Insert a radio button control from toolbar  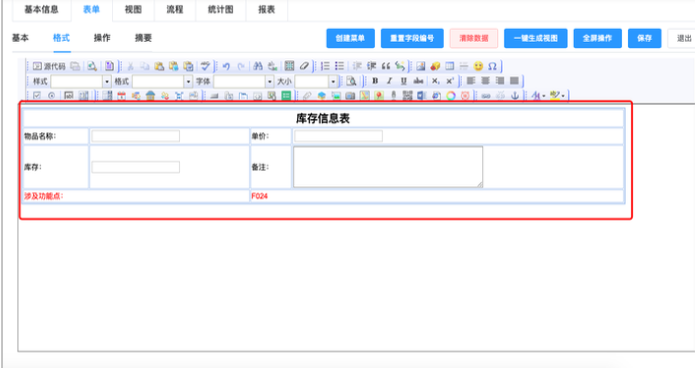pos(51,95)
